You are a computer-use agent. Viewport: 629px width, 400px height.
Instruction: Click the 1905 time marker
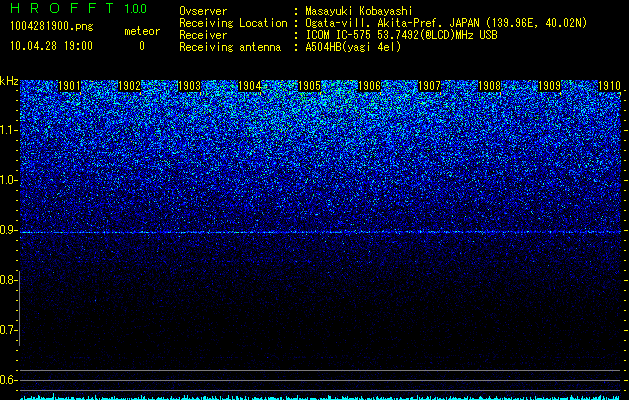(x=310, y=86)
